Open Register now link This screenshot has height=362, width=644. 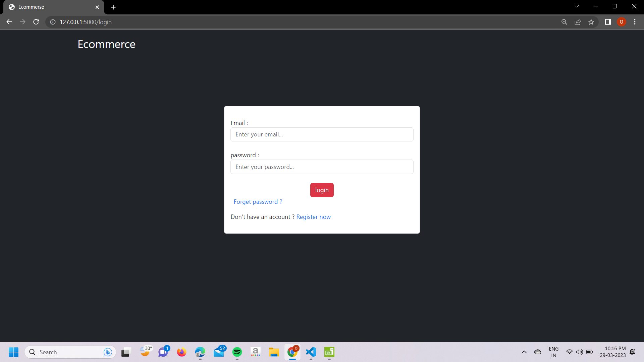click(313, 217)
